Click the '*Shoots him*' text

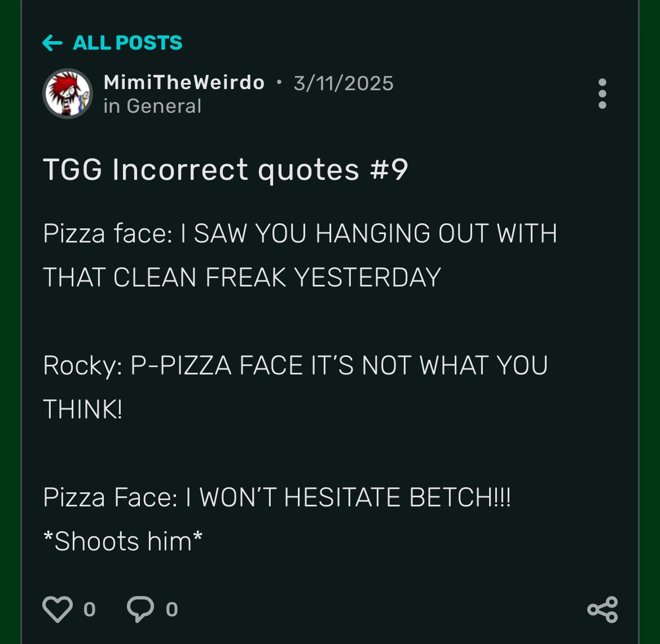pyautogui.click(x=122, y=541)
